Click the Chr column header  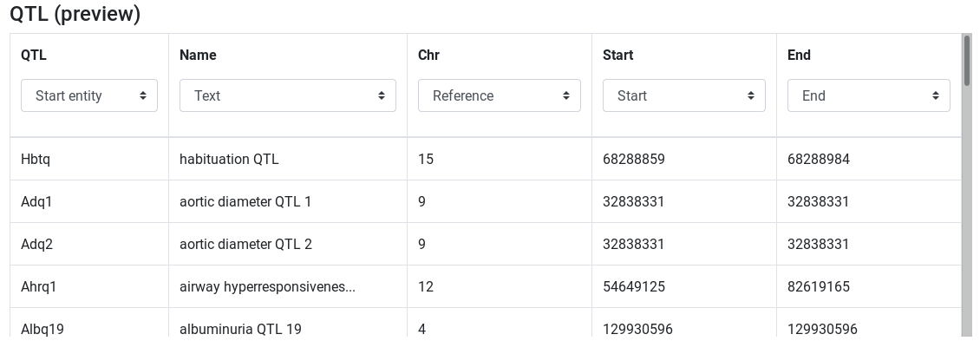[x=428, y=55]
